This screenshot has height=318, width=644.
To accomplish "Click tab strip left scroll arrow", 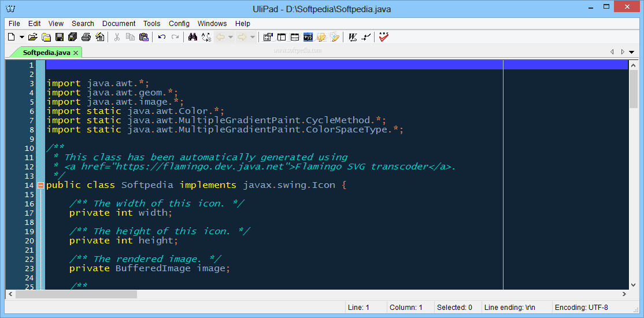I will pyautogui.click(x=612, y=52).
